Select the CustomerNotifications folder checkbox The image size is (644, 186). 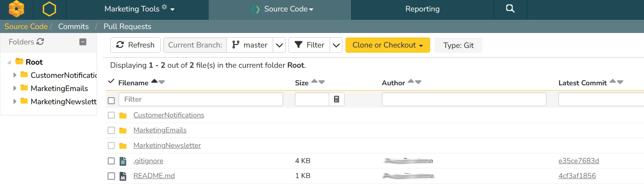(112, 115)
